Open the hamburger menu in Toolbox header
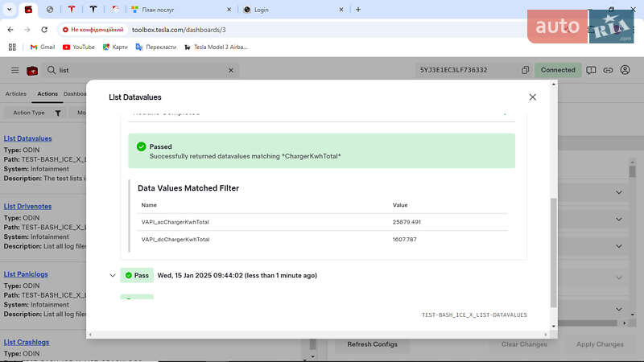Image resolution: width=644 pixels, height=362 pixels. pos(14,70)
